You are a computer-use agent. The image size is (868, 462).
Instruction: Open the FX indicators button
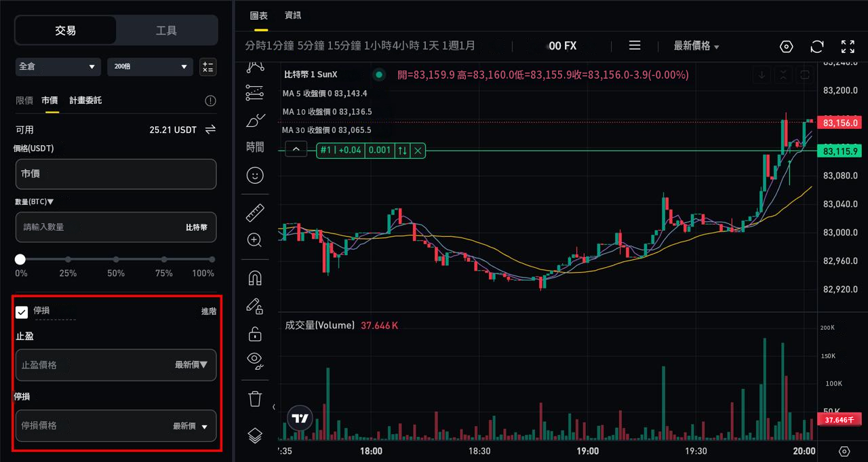[563, 45]
